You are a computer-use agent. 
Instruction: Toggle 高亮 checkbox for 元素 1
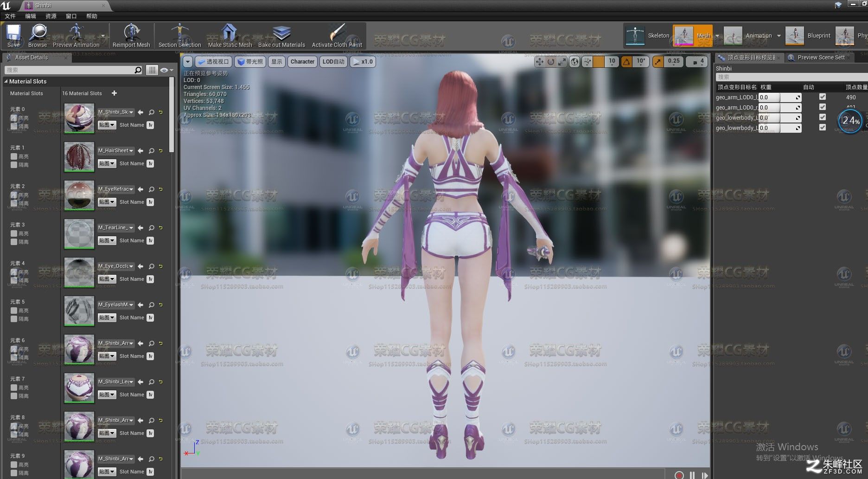[x=14, y=156]
